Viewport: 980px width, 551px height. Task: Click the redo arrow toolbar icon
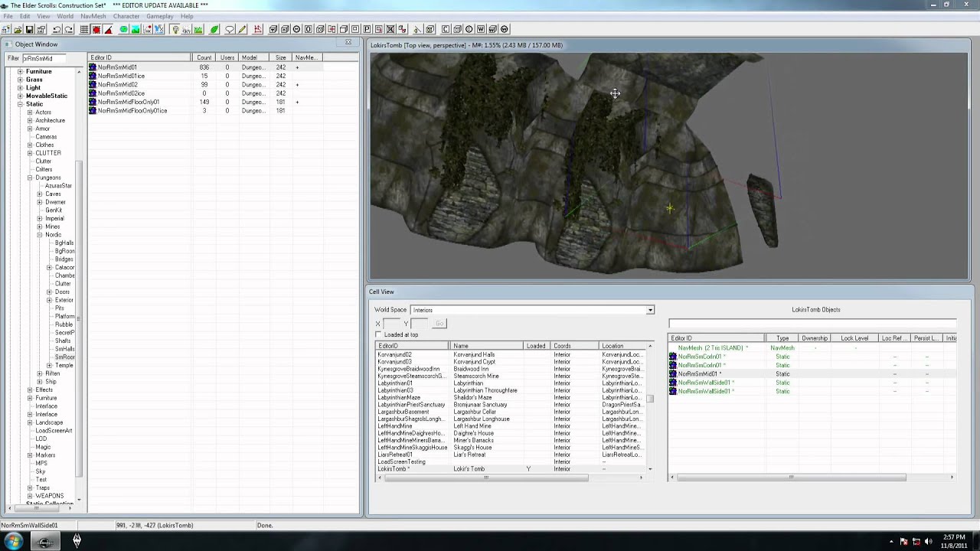click(68, 29)
